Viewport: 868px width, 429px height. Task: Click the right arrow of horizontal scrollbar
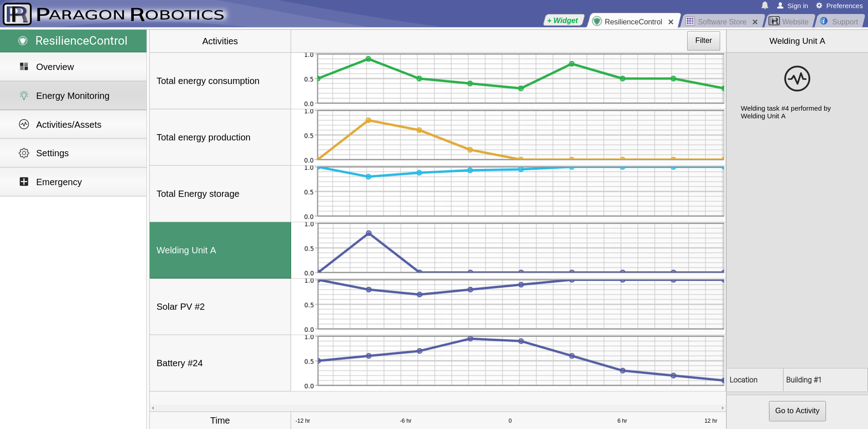pos(723,408)
